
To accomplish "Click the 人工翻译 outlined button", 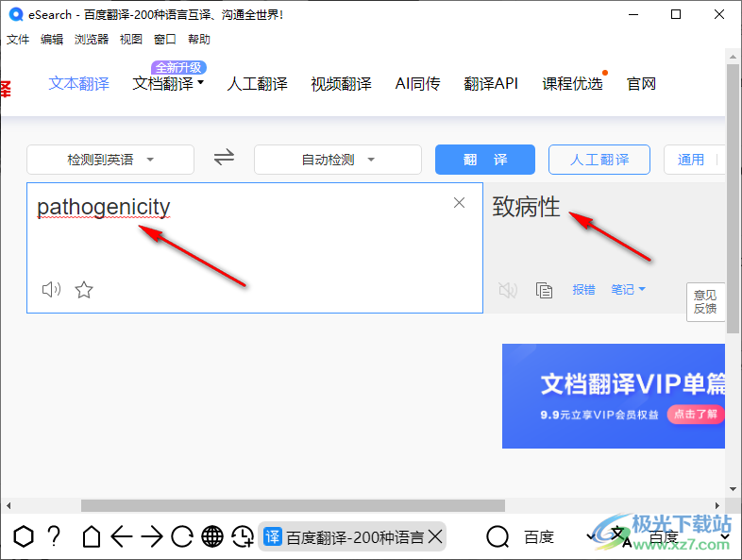I will 599,160.
